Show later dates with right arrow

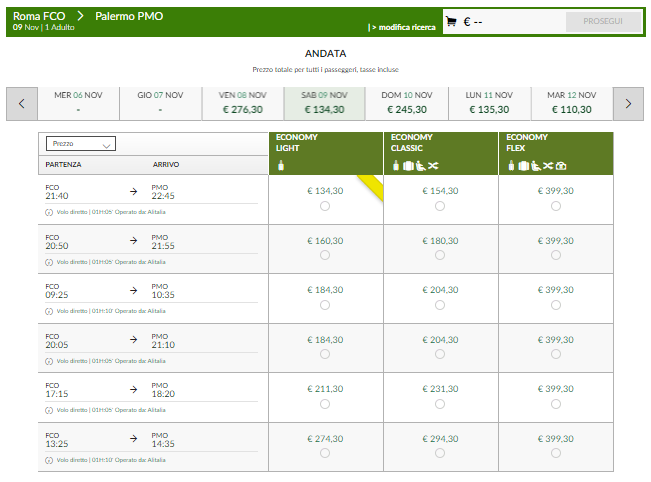click(x=628, y=103)
